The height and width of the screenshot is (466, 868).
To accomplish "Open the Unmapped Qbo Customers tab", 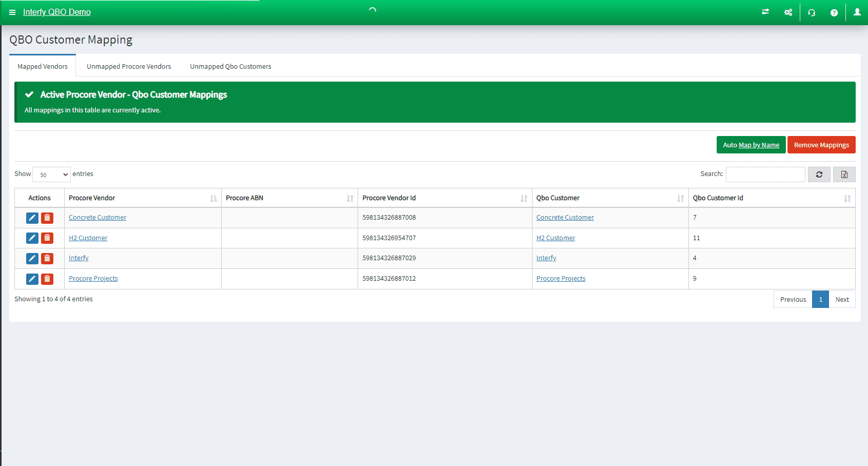I will click(x=230, y=66).
